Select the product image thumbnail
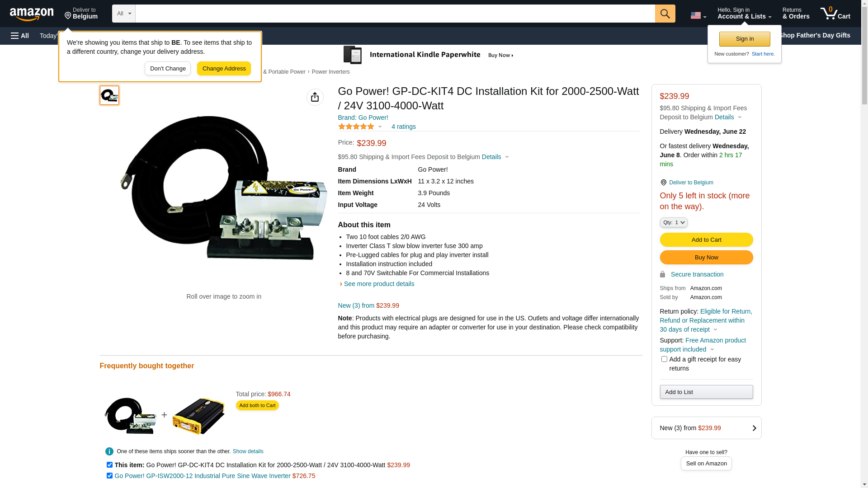 click(x=109, y=95)
